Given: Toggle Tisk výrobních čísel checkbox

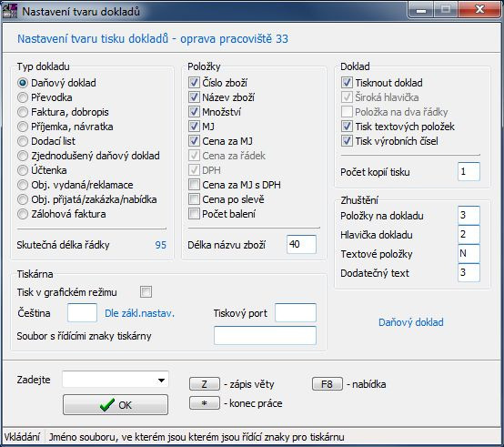Looking at the screenshot, I should [347, 141].
